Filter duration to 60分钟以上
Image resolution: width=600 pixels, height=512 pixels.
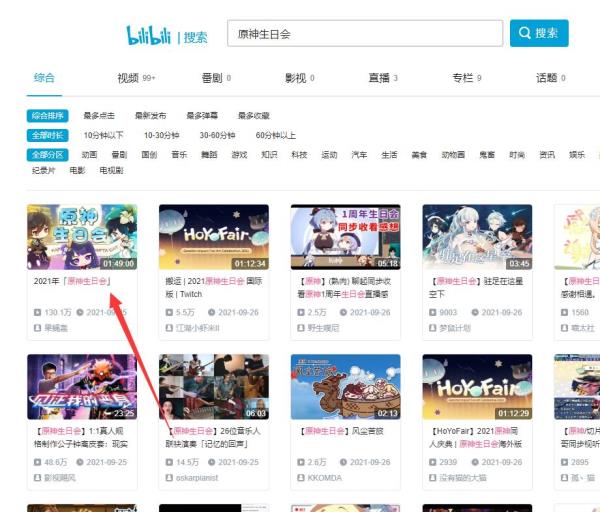(x=276, y=135)
